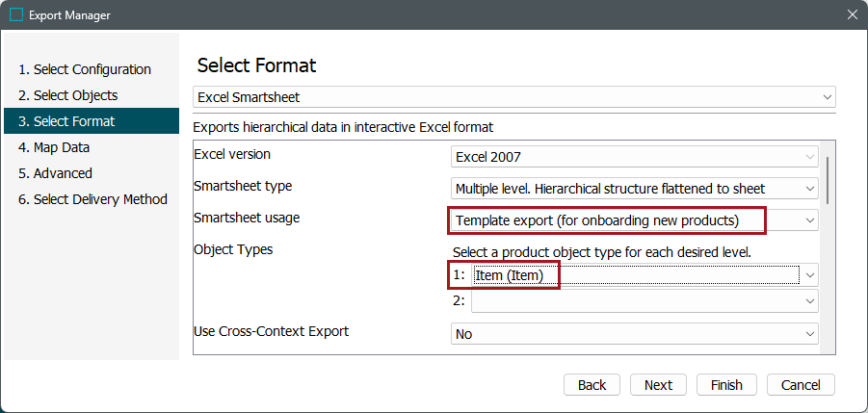Image resolution: width=868 pixels, height=413 pixels.
Task: Open the empty level 2 object type dropdown
Action: (644, 301)
